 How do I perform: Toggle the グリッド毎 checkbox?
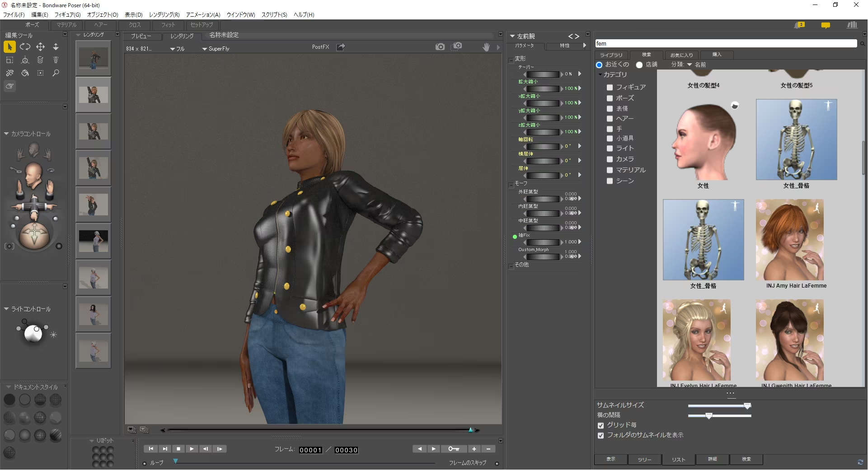click(601, 426)
